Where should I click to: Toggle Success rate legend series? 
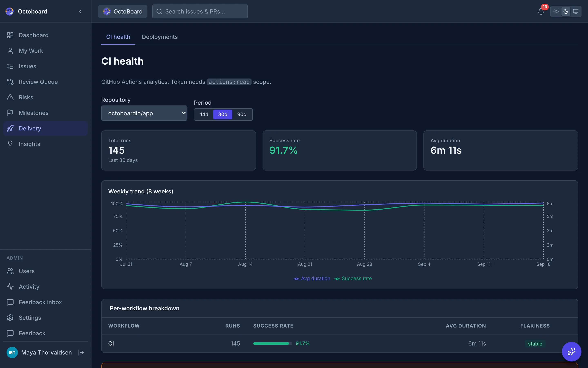(x=353, y=278)
